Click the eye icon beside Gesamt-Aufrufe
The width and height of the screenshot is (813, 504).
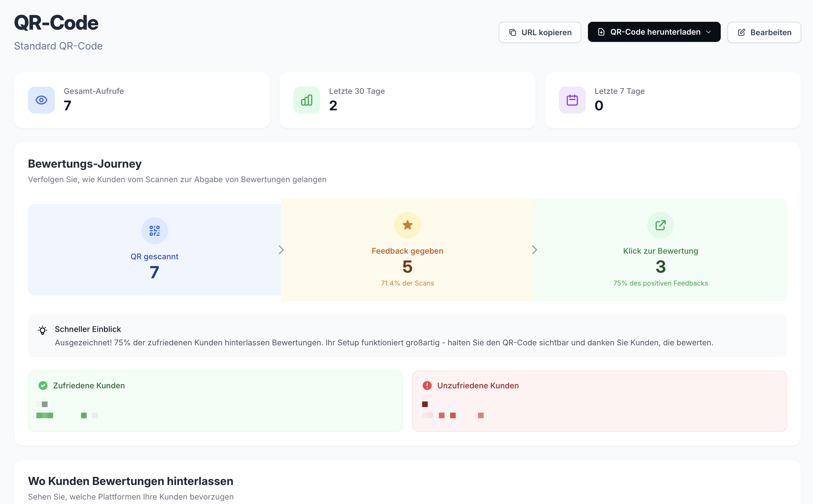pos(41,100)
